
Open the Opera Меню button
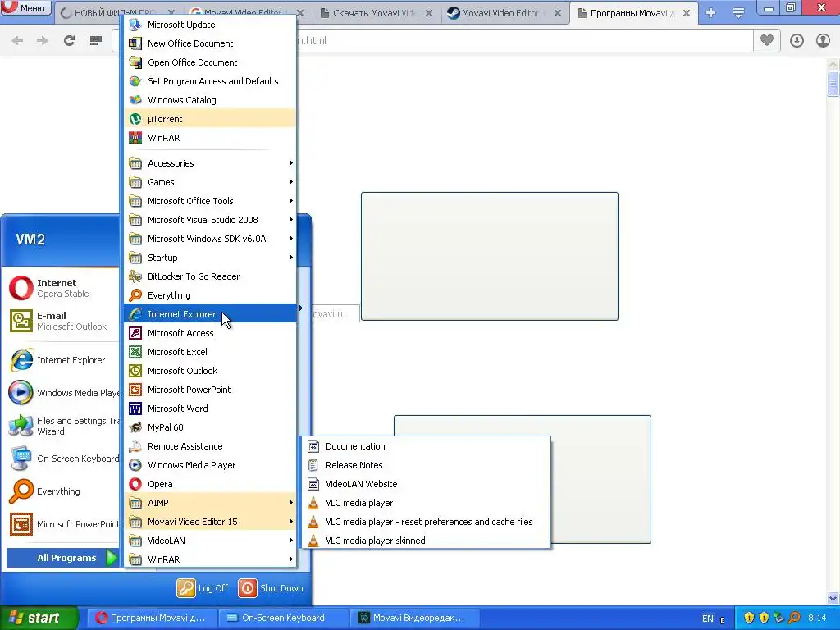pyautogui.click(x=26, y=7)
